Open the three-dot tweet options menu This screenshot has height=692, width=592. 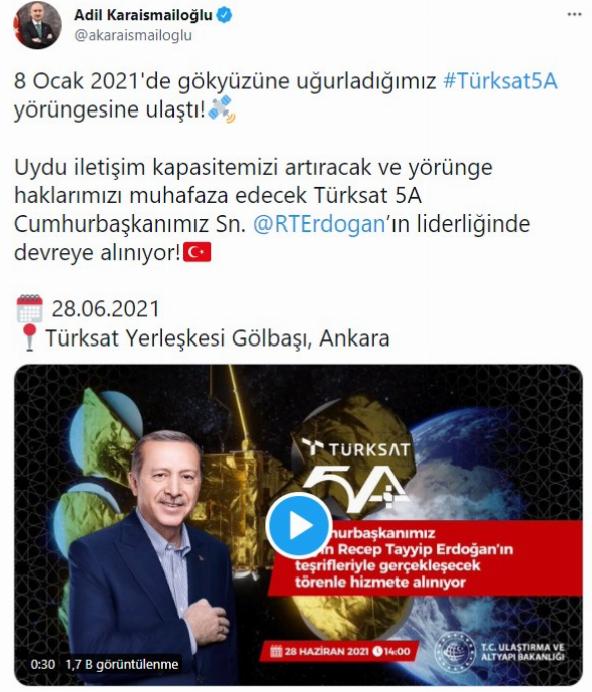574,15
